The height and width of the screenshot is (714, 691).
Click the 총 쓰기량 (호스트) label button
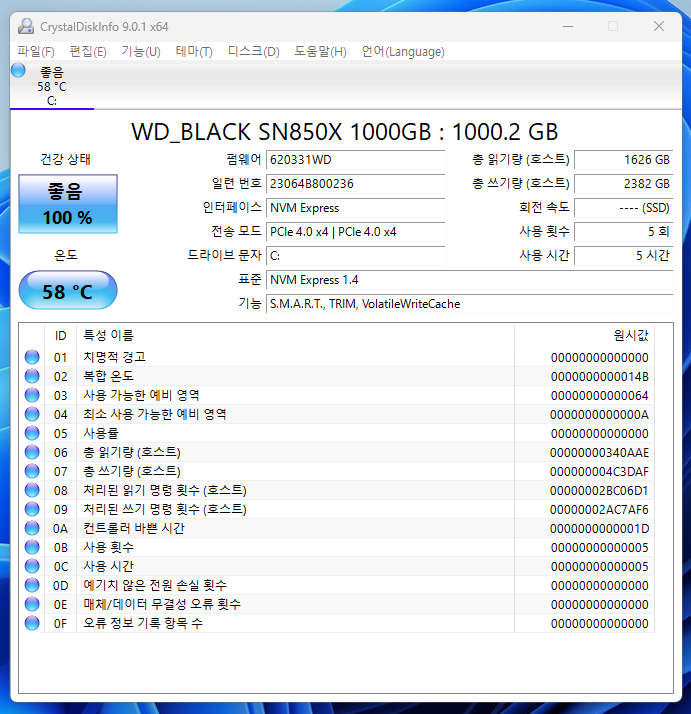click(x=521, y=184)
